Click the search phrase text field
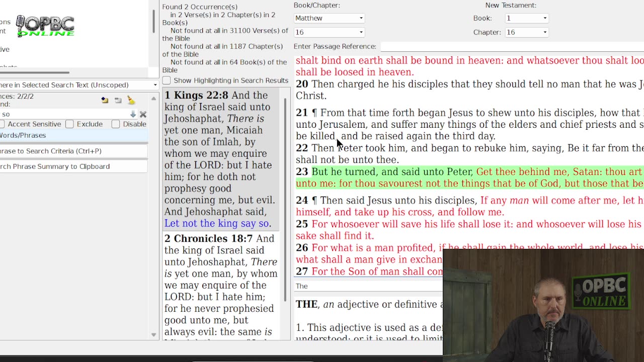Image resolution: width=644 pixels, height=362 pixels. pos(64,114)
